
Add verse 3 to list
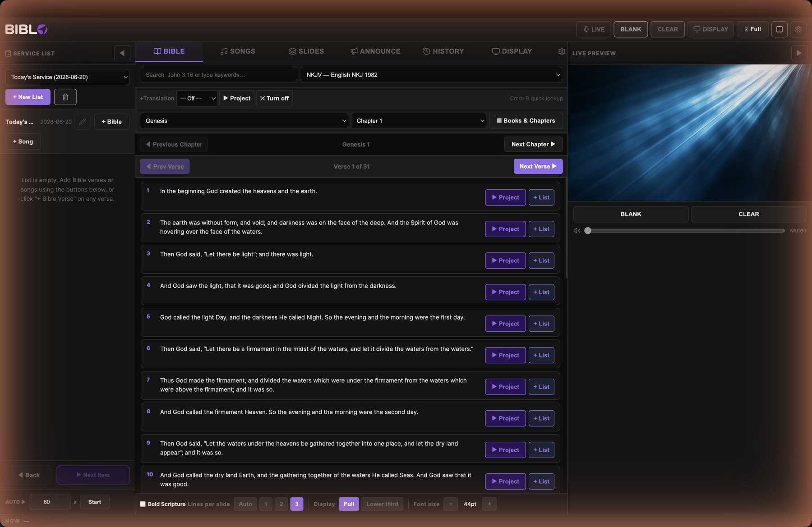pos(541,261)
